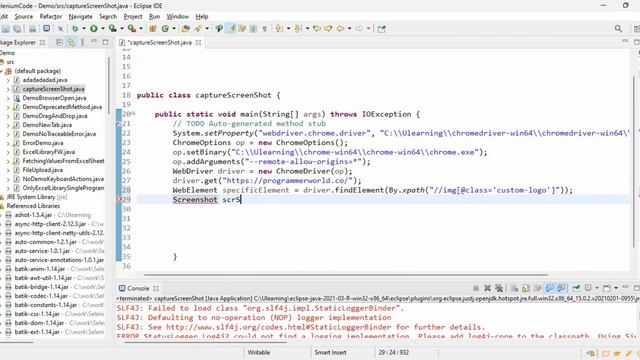Click the External Tools run icon
640x360 pixels.
[131, 29]
